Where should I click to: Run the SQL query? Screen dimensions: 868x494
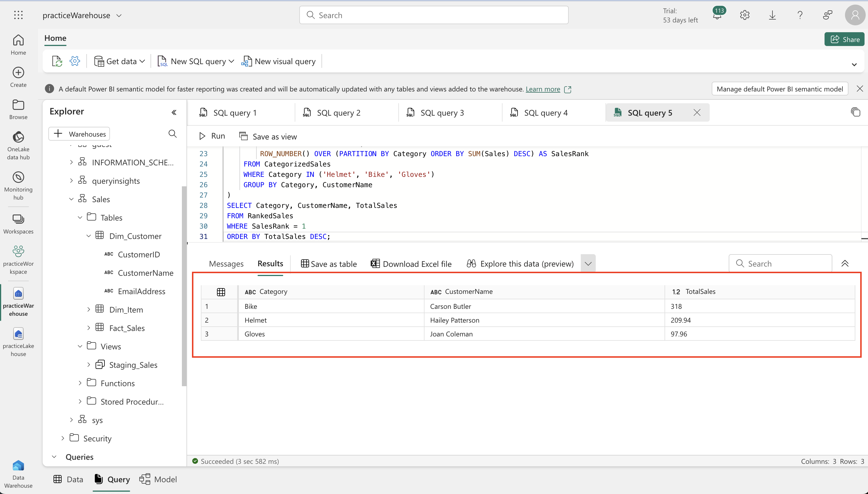coord(212,136)
